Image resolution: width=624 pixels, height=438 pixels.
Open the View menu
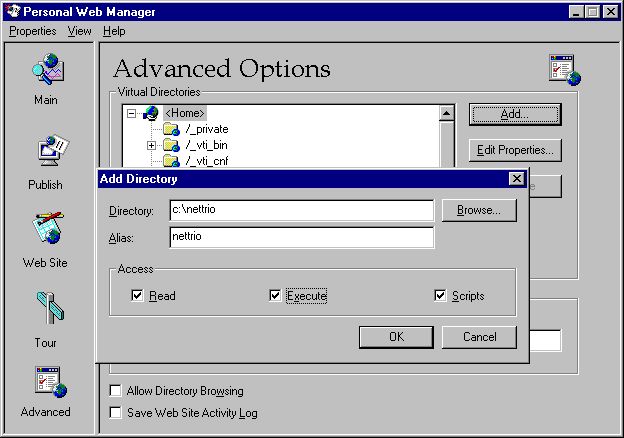pyautogui.click(x=79, y=31)
